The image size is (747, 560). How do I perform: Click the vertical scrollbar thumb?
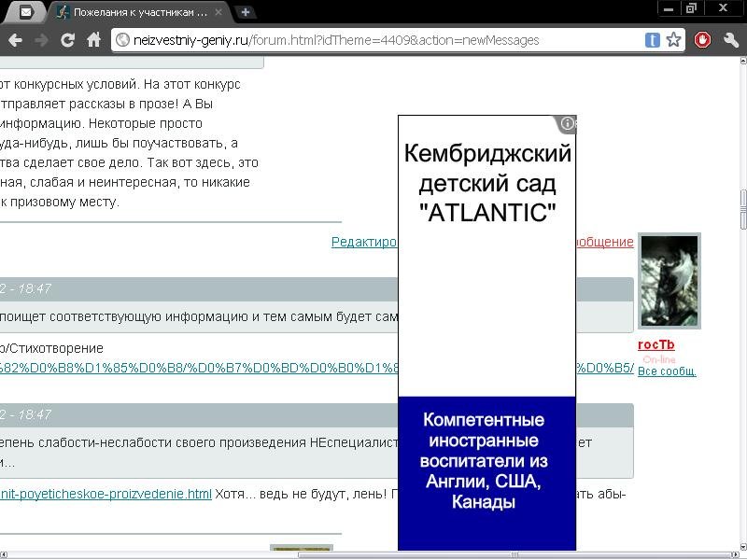click(x=742, y=209)
